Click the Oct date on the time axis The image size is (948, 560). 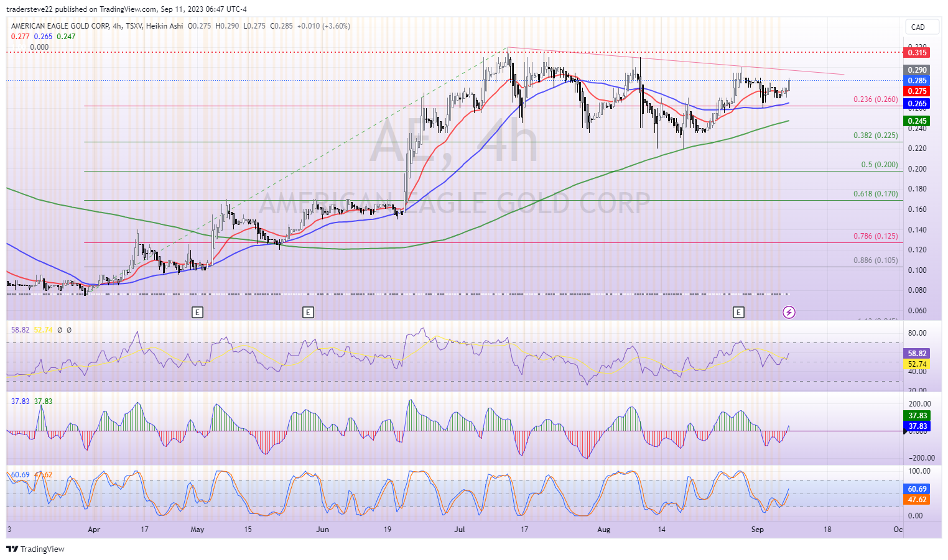[898, 530]
